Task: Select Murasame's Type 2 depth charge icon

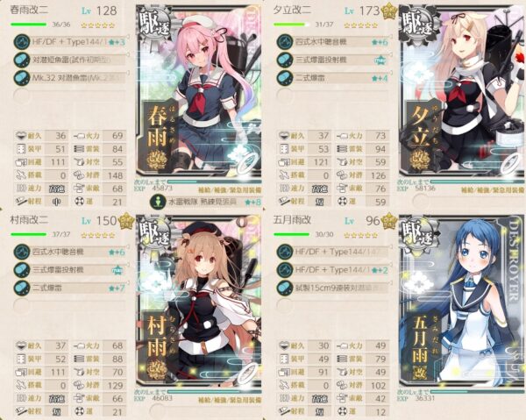Action: point(22,288)
